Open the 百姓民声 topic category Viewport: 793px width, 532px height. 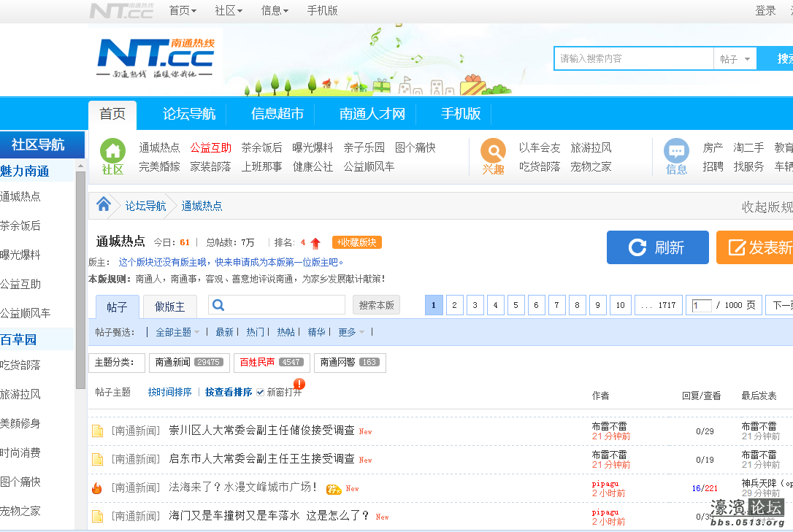(x=271, y=362)
